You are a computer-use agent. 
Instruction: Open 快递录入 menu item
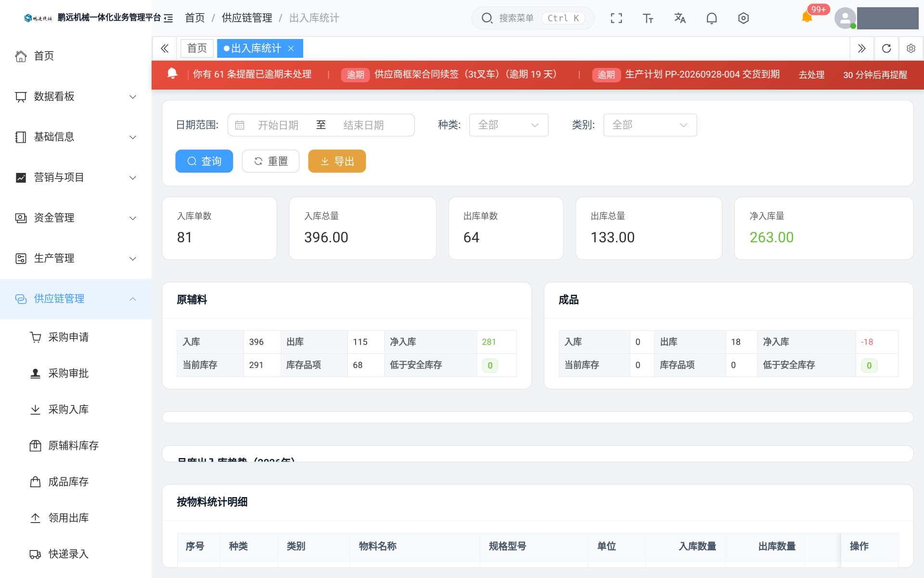click(x=76, y=554)
